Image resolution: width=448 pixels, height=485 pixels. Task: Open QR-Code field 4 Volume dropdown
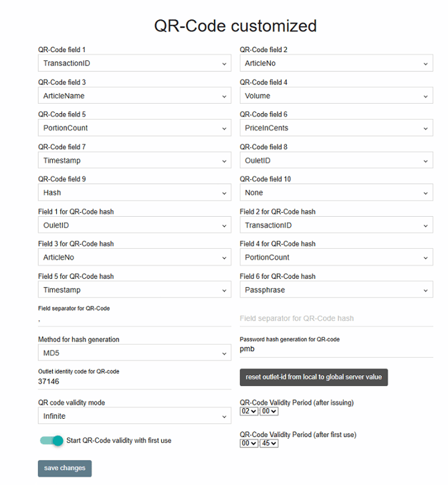click(336, 96)
